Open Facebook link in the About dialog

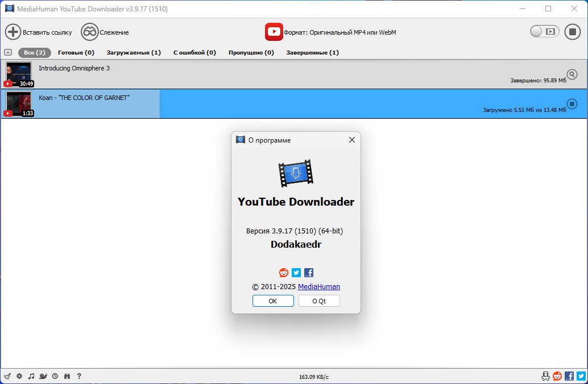(309, 272)
